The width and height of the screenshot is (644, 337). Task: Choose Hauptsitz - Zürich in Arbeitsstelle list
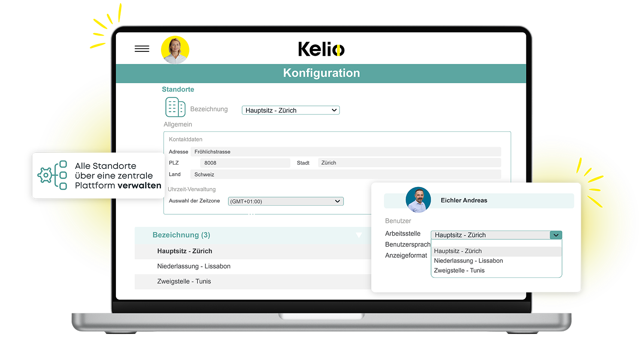click(x=496, y=251)
